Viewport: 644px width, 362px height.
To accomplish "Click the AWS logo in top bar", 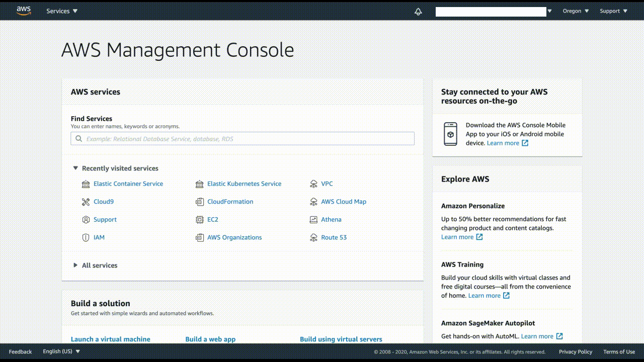I will [x=23, y=10].
